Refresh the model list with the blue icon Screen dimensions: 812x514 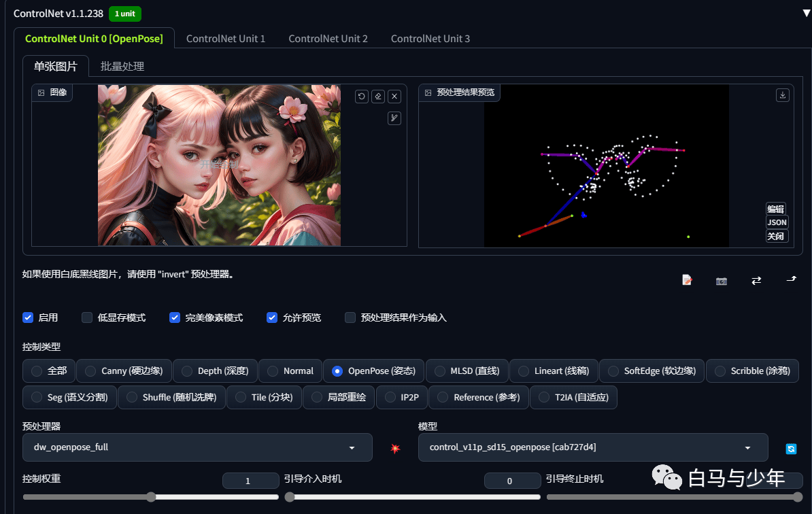(791, 449)
